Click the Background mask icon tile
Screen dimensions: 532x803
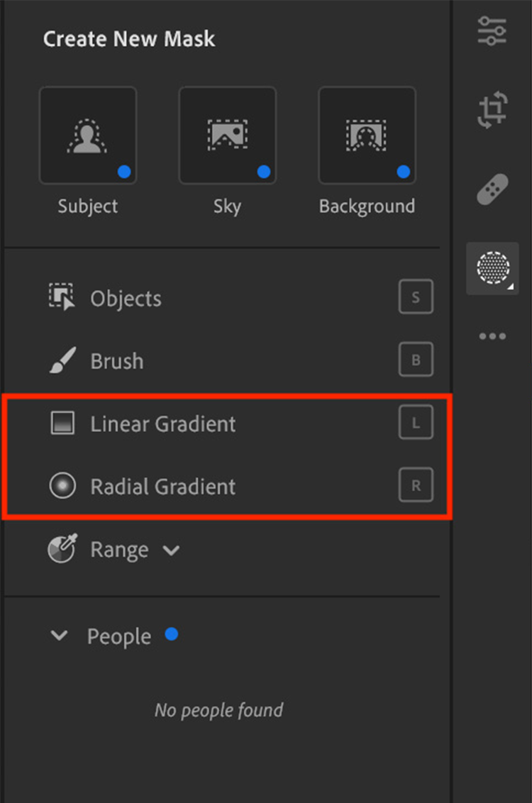(x=367, y=135)
